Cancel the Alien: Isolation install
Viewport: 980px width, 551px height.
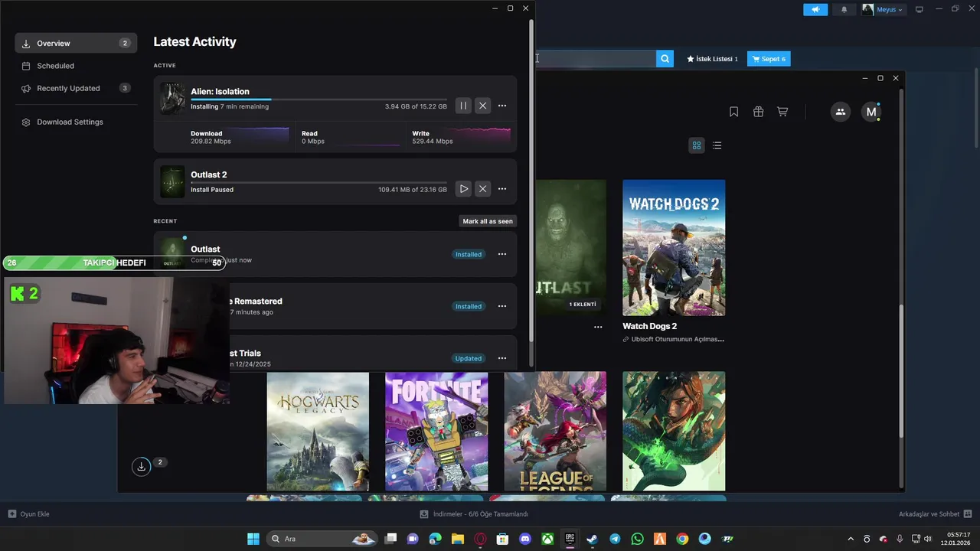(482, 106)
